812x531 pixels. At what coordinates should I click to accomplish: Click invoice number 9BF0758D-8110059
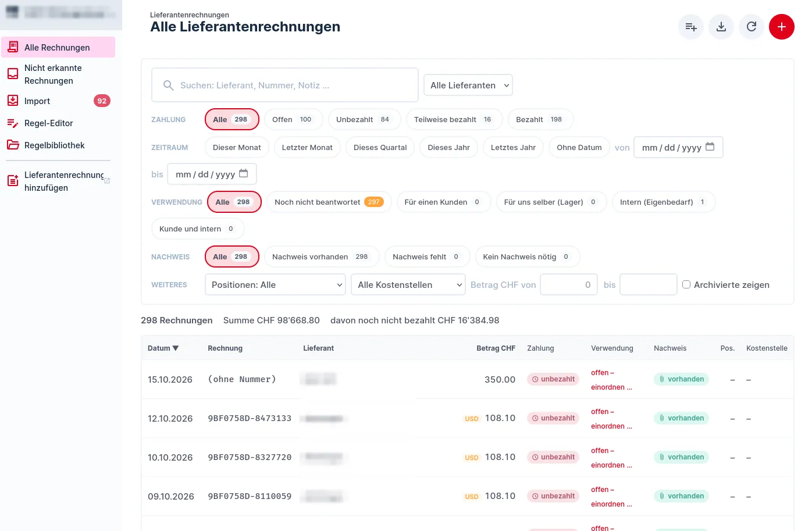tap(250, 496)
